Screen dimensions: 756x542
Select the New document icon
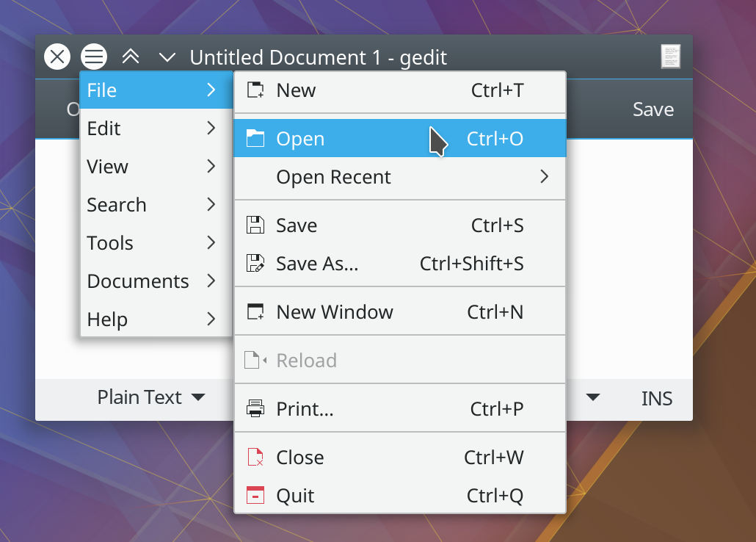pos(255,90)
